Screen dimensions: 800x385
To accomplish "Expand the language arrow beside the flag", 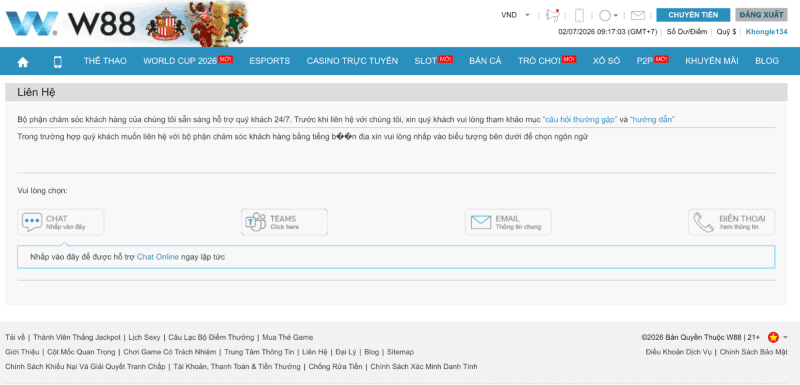I will [785, 337].
